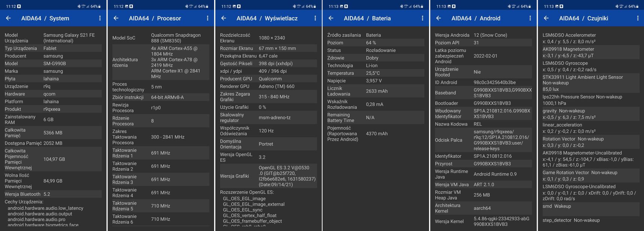
Task: Select 'Zakres Taktowania Procesora' 300 - 2841 MHz
Action: pyautogui.click(x=161, y=137)
